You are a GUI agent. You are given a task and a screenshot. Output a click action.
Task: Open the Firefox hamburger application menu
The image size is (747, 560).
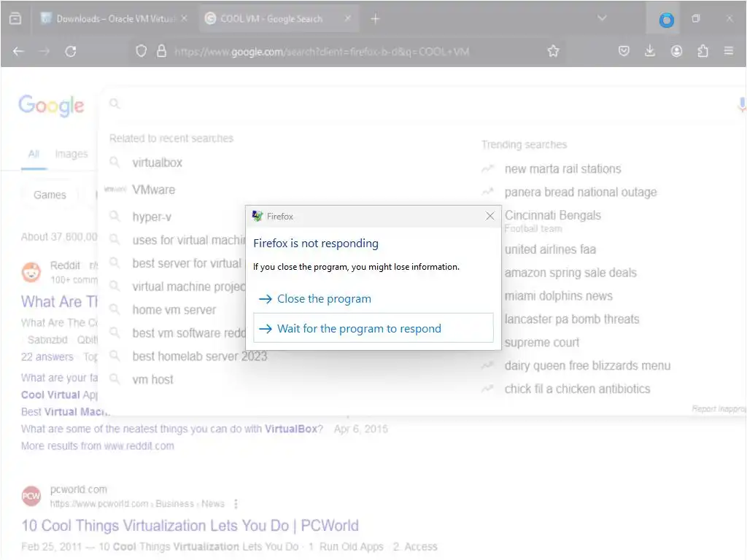(729, 50)
